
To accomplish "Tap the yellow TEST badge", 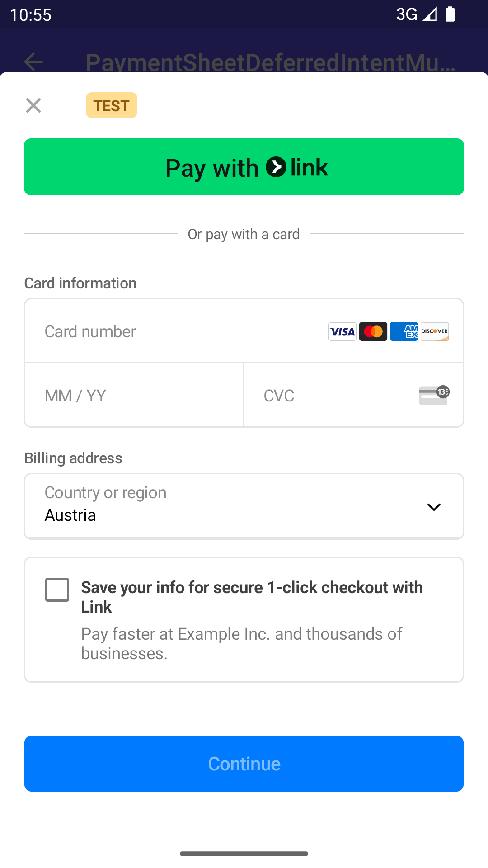I will pos(112,105).
